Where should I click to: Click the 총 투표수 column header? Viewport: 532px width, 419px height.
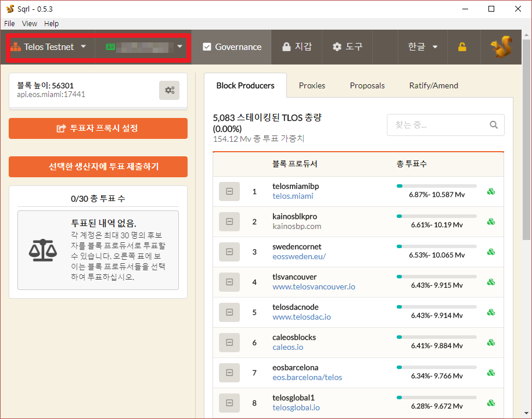click(412, 164)
